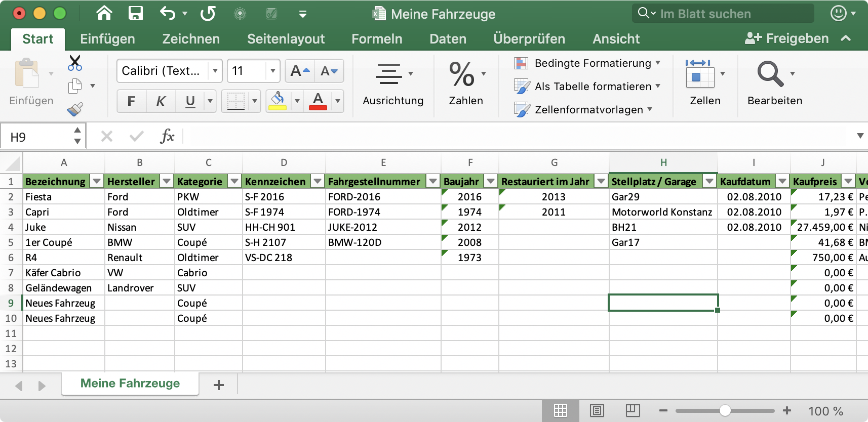The image size is (868, 422).
Task: Select the Meine Fahrzeuge sheet tab
Action: pyautogui.click(x=130, y=384)
